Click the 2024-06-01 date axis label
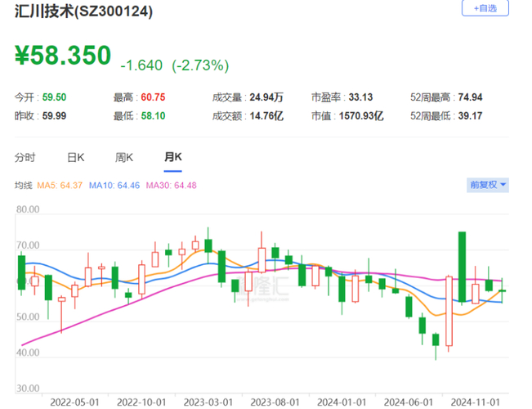This screenshot has height=409, width=532. (409, 402)
